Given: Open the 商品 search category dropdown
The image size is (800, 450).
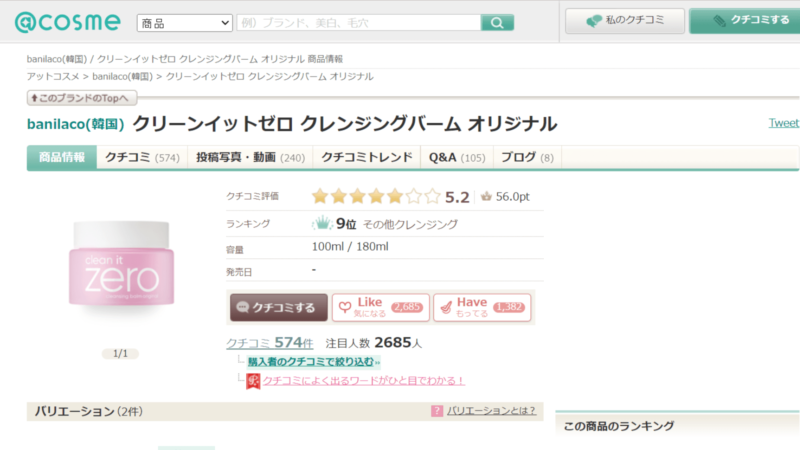Looking at the screenshot, I should click(185, 23).
